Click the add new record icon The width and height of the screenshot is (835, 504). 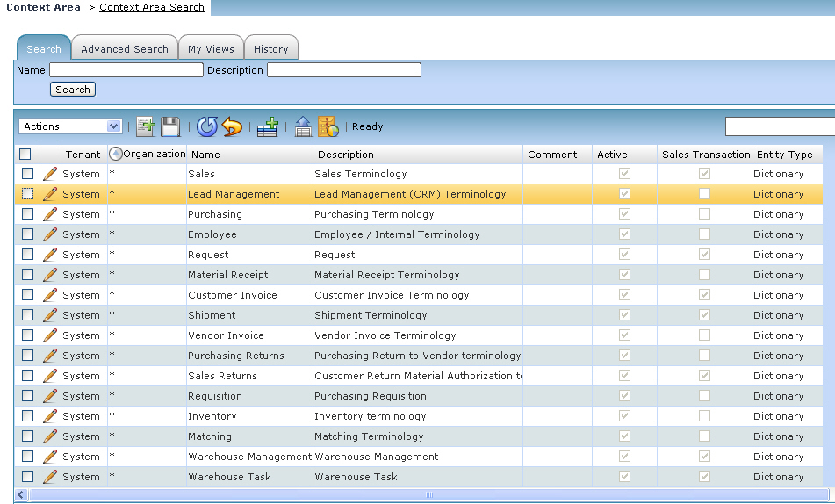point(147,126)
